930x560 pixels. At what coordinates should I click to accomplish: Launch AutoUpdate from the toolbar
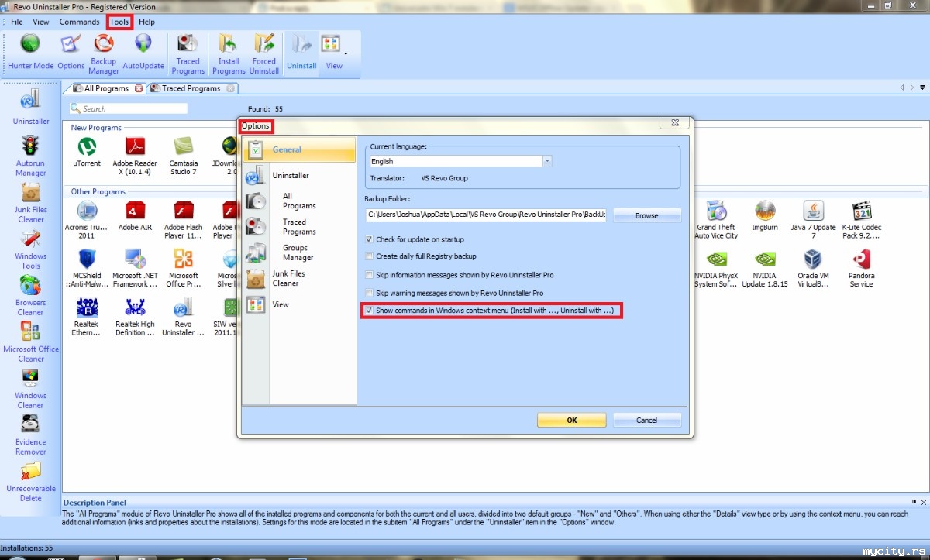(143, 53)
